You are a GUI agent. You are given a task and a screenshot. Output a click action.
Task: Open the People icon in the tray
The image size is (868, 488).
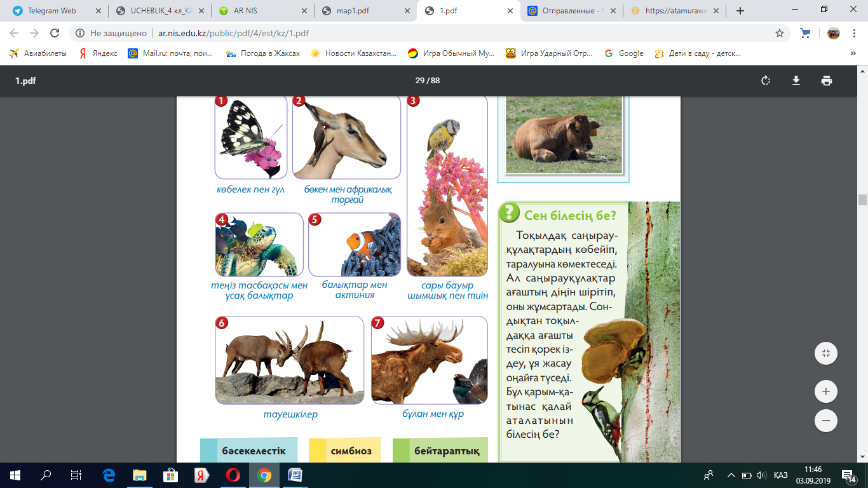tap(709, 475)
